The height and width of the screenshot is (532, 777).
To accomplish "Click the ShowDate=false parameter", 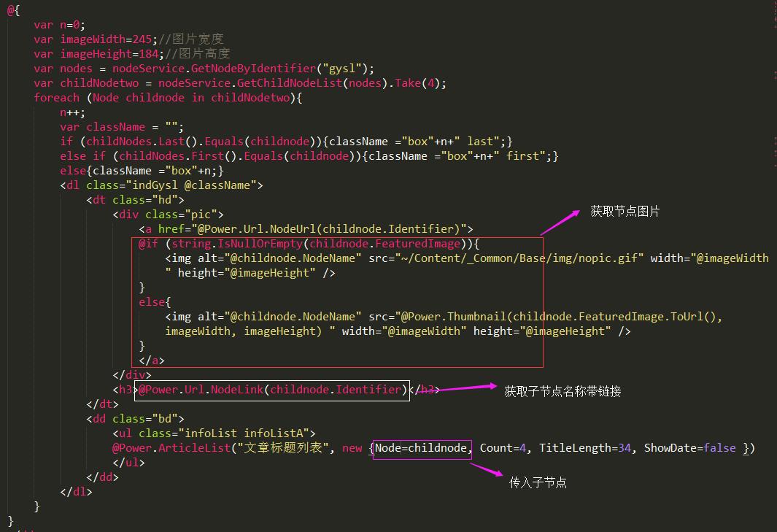I will [x=689, y=448].
